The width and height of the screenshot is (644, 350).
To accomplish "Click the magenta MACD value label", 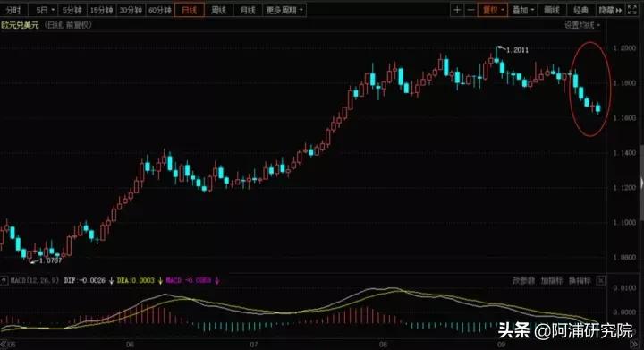I will point(189,280).
